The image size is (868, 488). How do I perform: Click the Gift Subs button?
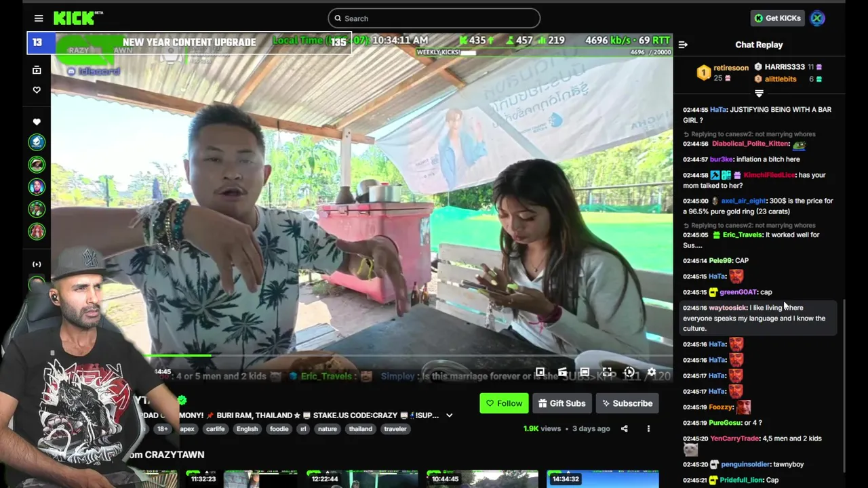561,403
